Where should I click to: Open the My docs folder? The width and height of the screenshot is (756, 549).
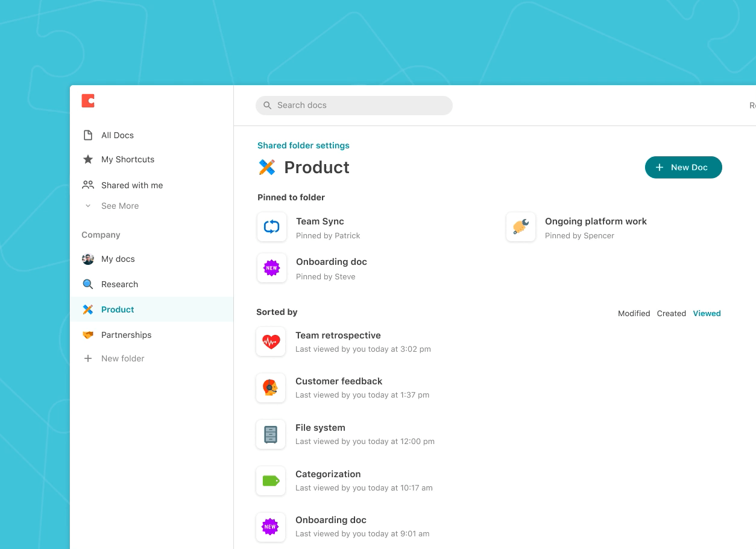118,259
